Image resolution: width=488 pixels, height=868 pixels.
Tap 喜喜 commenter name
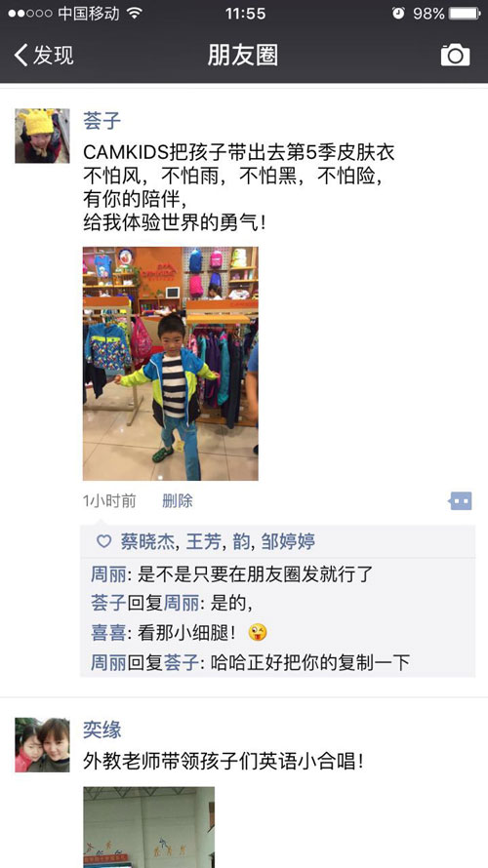[108, 633]
